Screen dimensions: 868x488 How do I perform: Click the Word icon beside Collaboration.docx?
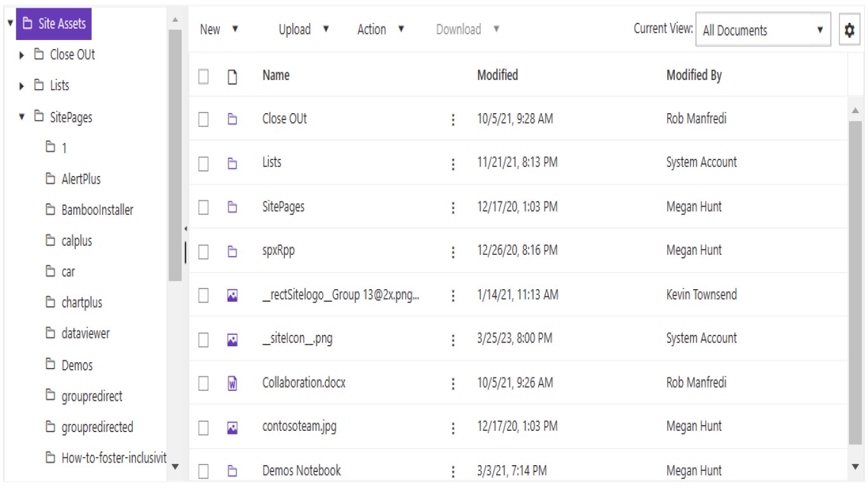pos(233,383)
